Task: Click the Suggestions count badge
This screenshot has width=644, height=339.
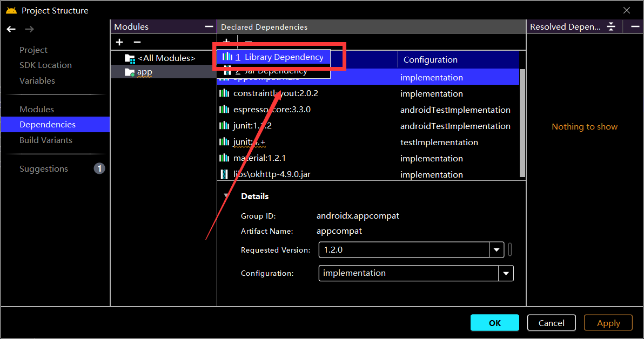Action: click(x=99, y=168)
